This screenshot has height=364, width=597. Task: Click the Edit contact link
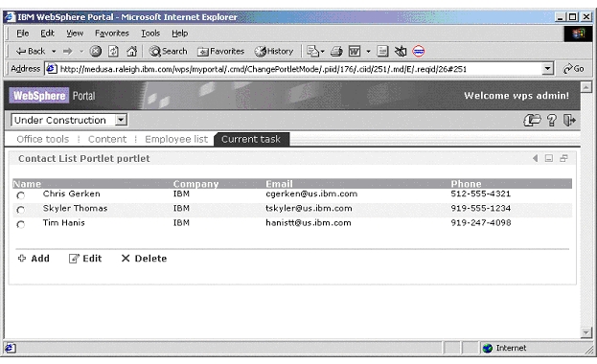coord(85,258)
